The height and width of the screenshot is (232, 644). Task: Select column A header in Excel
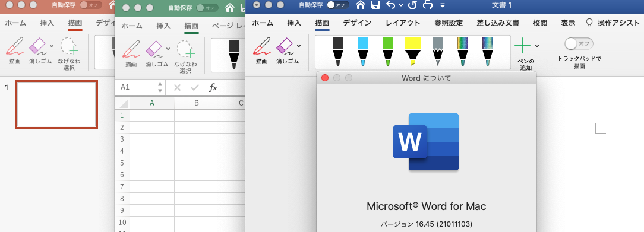pos(152,103)
